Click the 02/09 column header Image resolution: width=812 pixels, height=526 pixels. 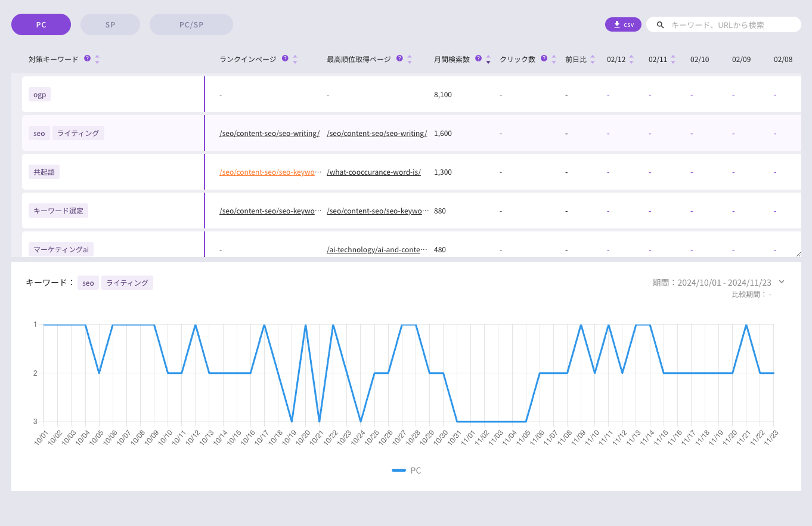click(742, 60)
